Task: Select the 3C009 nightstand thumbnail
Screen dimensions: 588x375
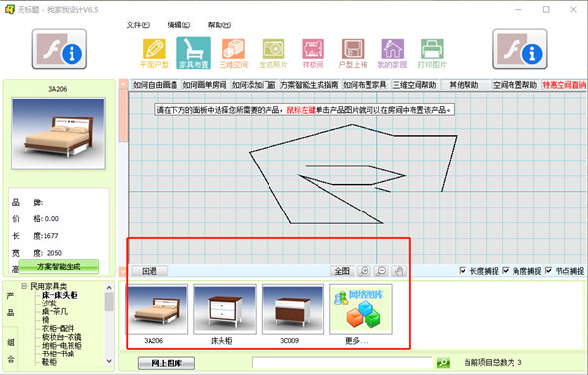Action: coord(292,309)
